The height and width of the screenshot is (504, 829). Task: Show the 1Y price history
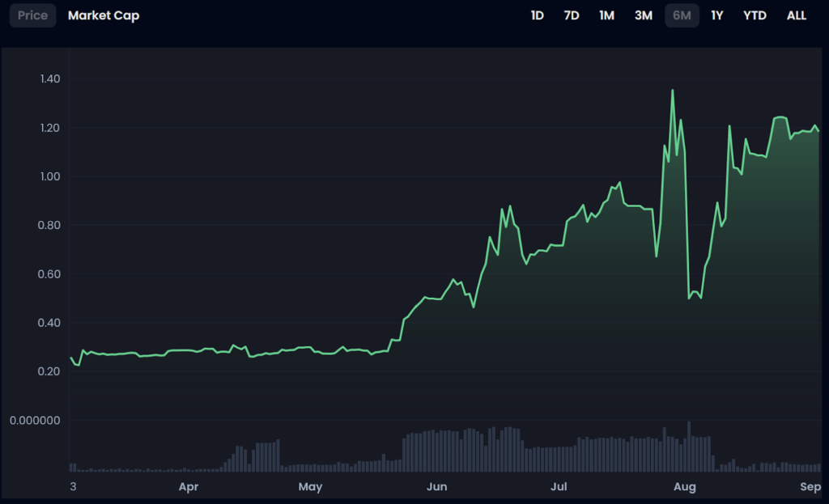pos(716,15)
